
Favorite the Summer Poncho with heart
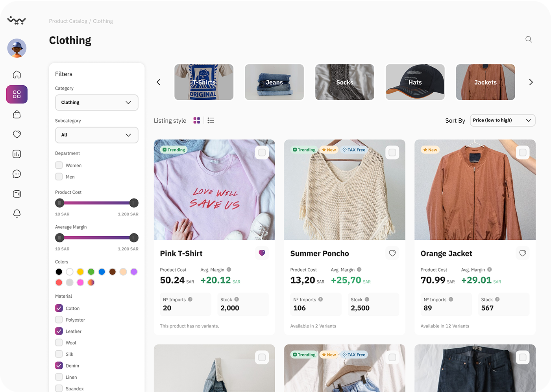coord(392,253)
